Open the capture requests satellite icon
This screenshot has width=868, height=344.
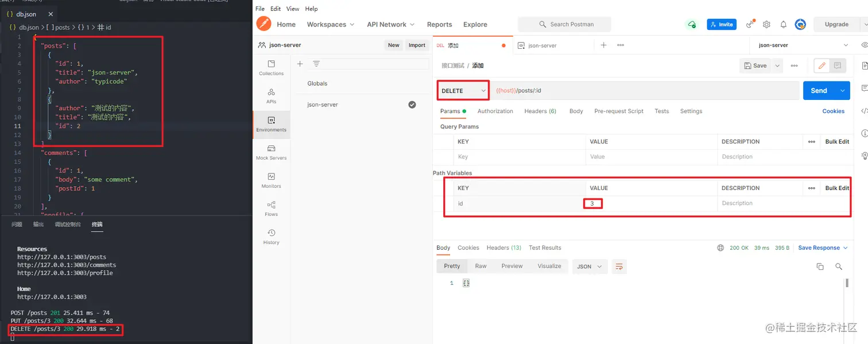[x=750, y=24]
